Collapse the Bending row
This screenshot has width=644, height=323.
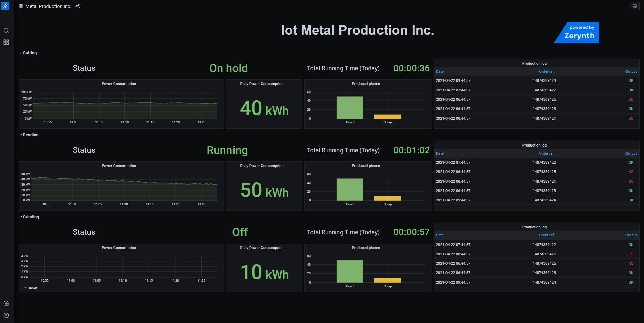tap(30, 135)
